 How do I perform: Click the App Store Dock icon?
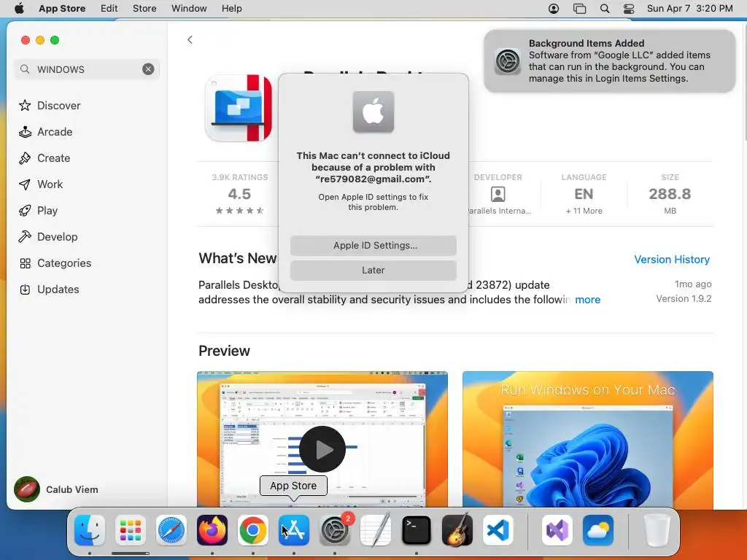pyautogui.click(x=294, y=530)
